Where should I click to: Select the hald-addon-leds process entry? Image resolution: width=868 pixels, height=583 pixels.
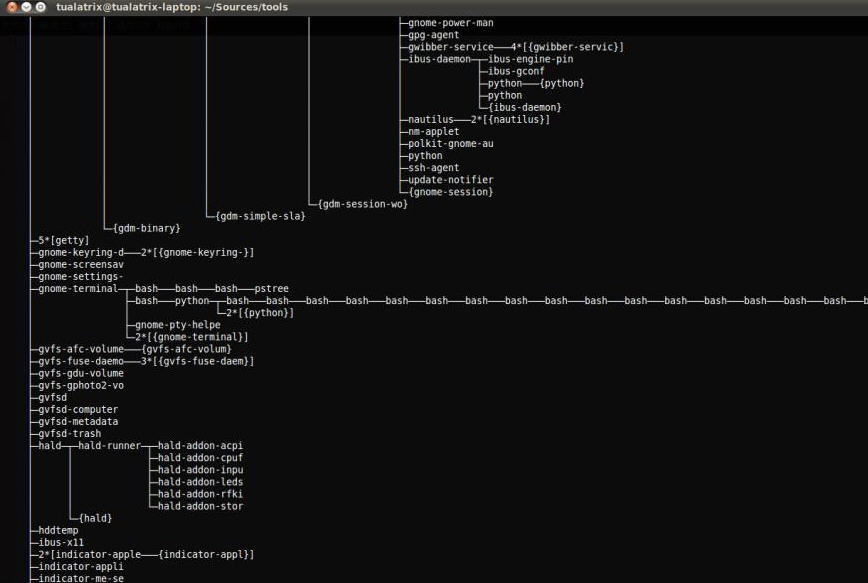200,483
